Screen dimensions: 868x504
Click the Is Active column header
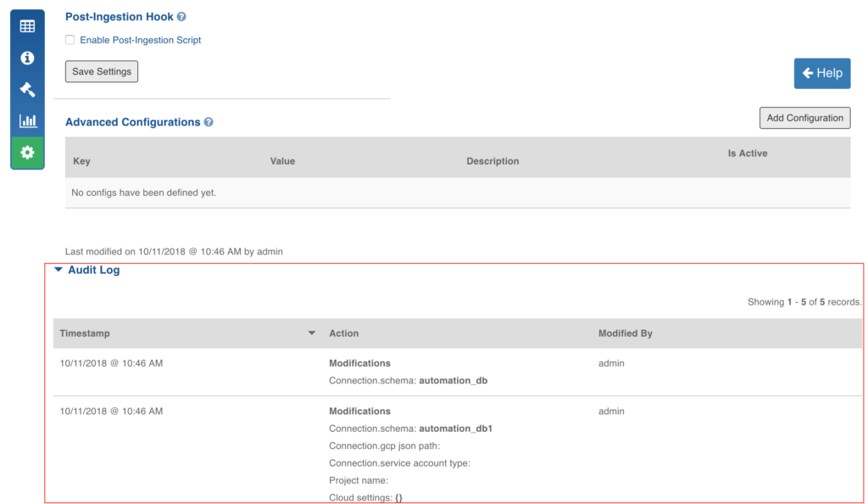[x=748, y=154]
